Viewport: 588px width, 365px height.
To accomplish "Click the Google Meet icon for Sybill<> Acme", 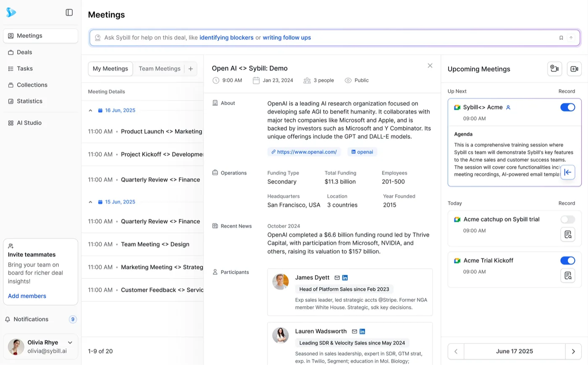I will pos(457,108).
